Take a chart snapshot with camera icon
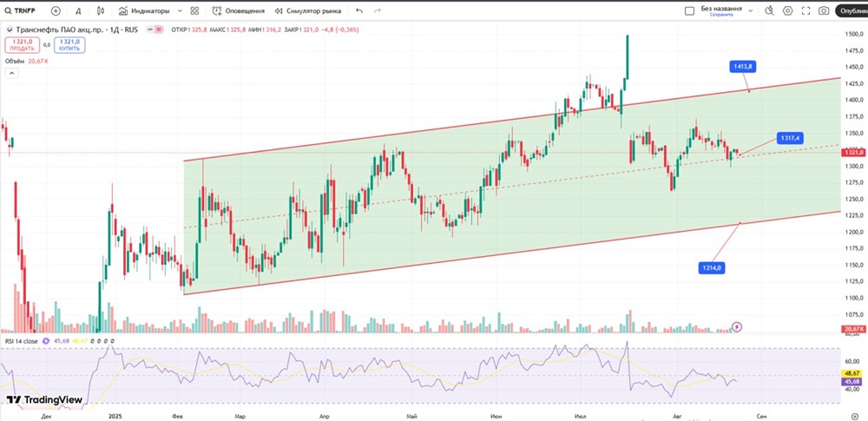 (824, 10)
